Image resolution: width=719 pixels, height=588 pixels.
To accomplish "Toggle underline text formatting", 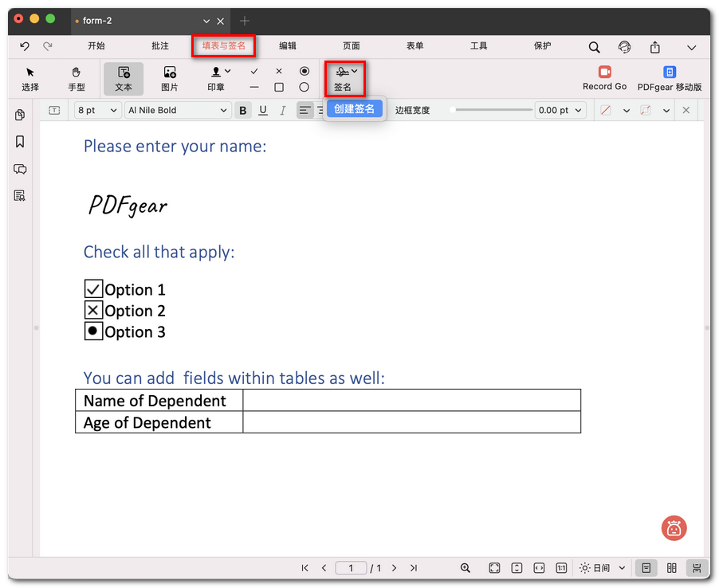I will 263,111.
